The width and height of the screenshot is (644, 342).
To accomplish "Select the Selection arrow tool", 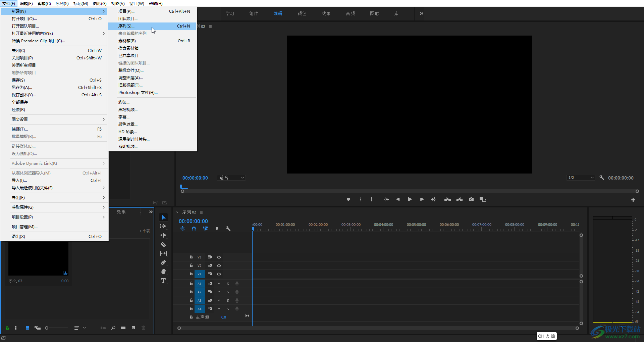I will (x=163, y=217).
